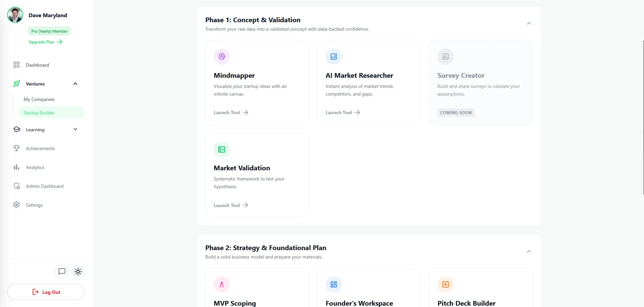Open the Achievements page
644x307 pixels.
click(46, 148)
